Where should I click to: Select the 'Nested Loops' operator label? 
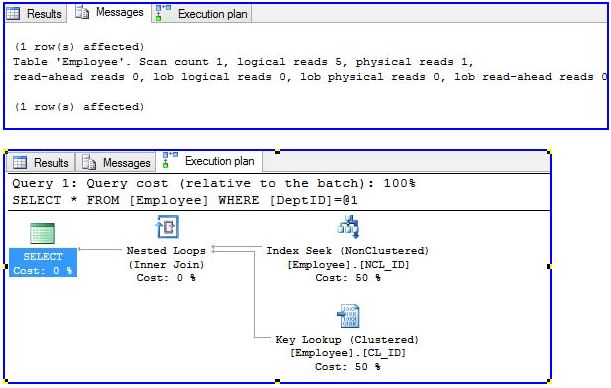166,250
